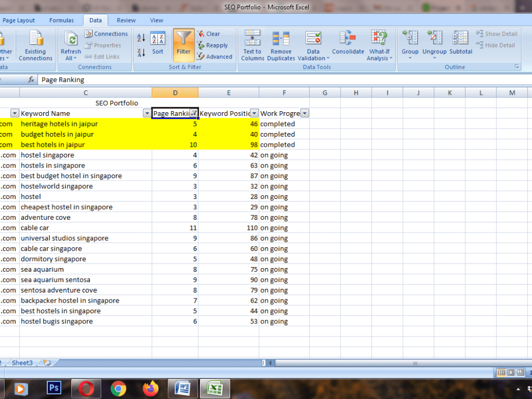Image resolution: width=532 pixels, height=399 pixels.
Task: Open the Page Ranking filter dropdown
Action: [194, 113]
